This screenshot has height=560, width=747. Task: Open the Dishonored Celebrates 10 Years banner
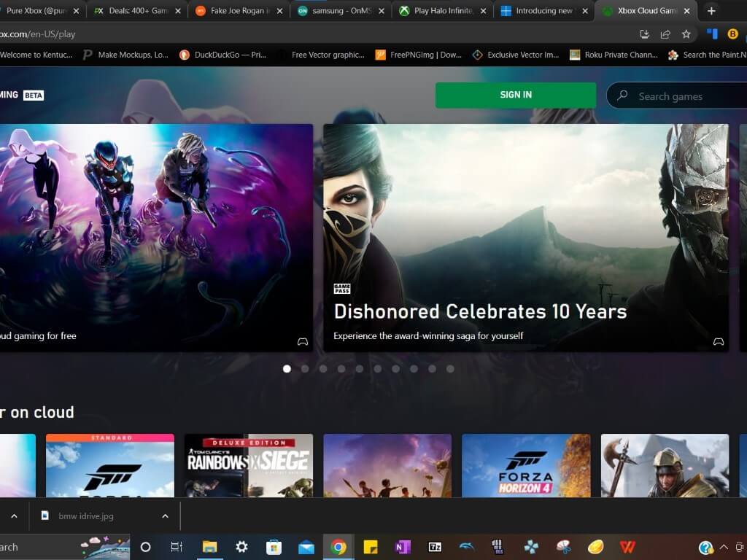pyautogui.click(x=526, y=238)
